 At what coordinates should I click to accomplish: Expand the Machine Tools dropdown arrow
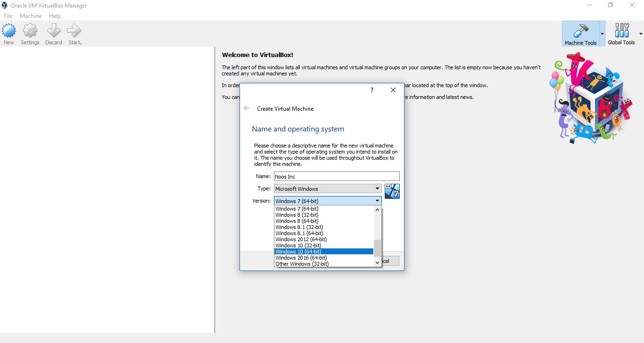click(x=602, y=34)
